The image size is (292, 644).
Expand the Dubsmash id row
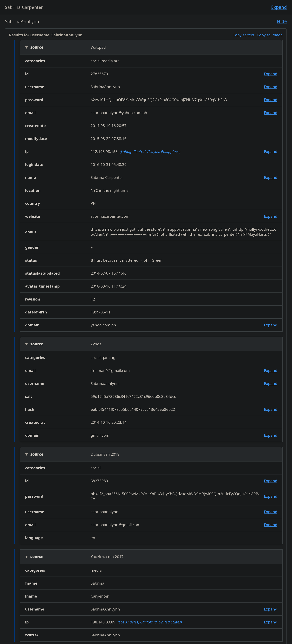270,481
